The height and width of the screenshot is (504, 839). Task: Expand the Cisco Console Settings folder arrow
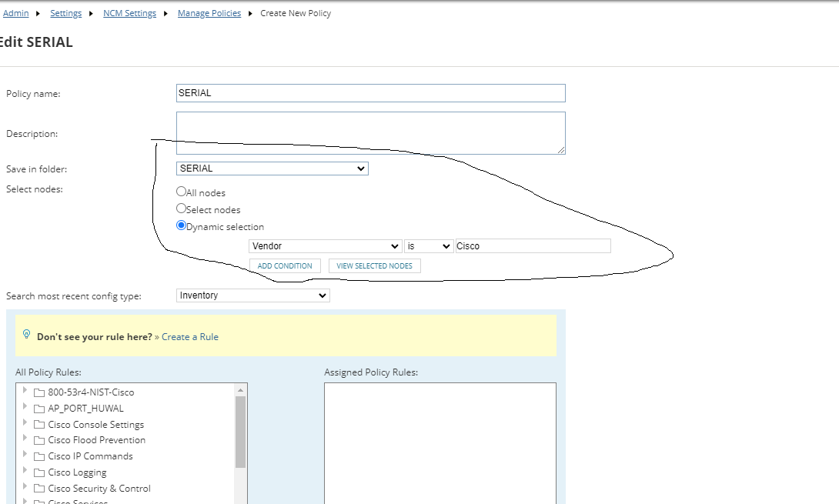pyautogui.click(x=25, y=422)
